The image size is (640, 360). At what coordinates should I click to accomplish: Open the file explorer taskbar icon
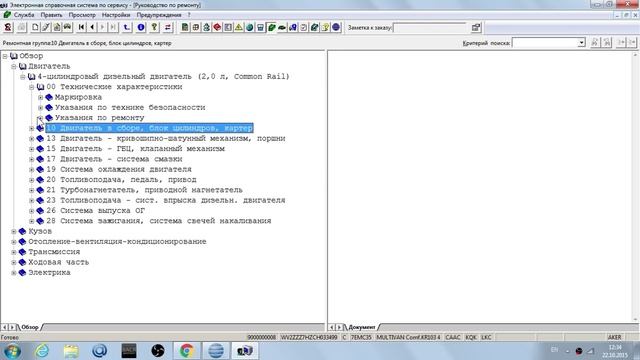tap(71, 350)
